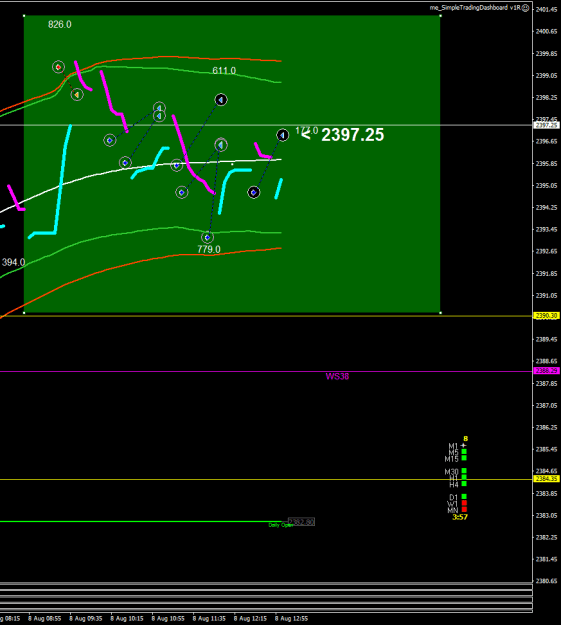Select the orange trade arrow marker below the red one

pos(77,95)
